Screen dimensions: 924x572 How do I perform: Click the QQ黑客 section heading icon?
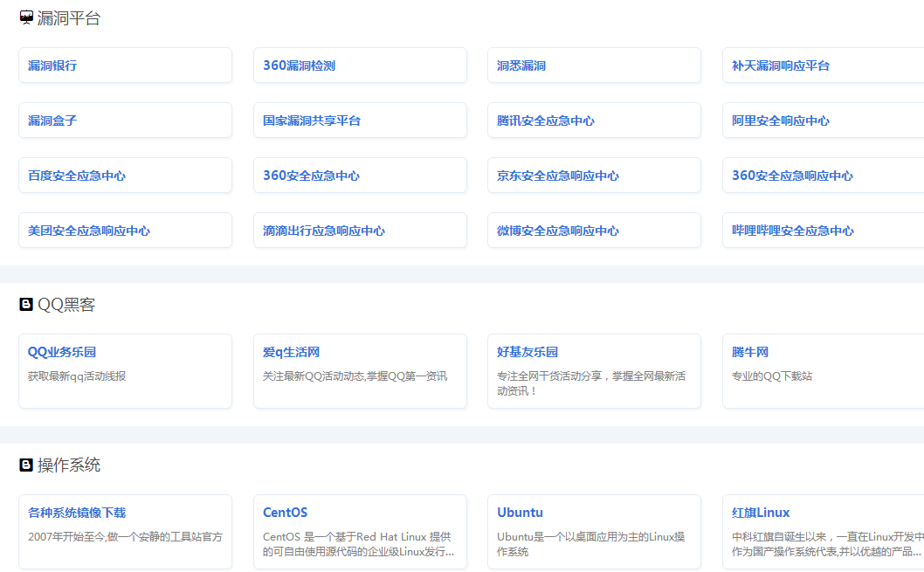click(x=26, y=305)
